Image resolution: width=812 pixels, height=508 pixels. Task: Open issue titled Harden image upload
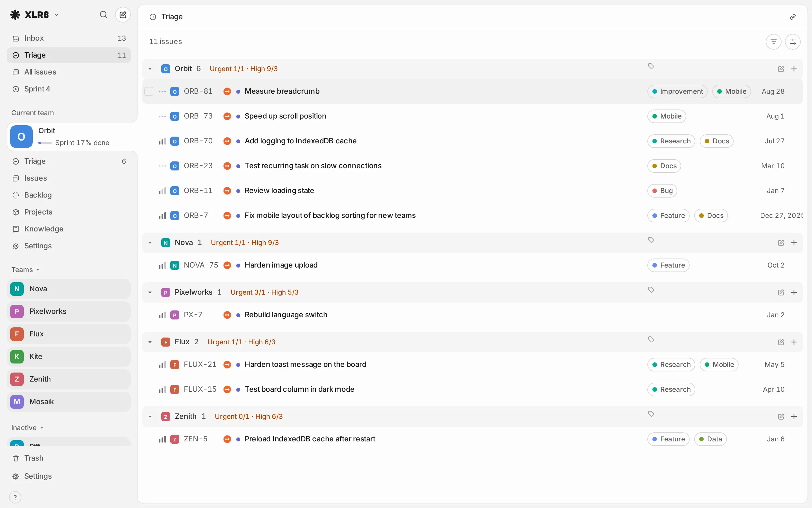point(281,265)
